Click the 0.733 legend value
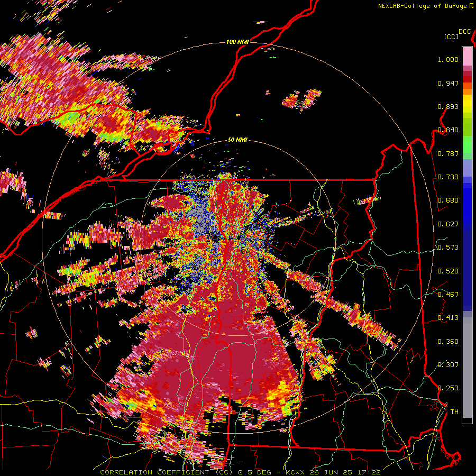This screenshot has width=476, height=476. 448,177
